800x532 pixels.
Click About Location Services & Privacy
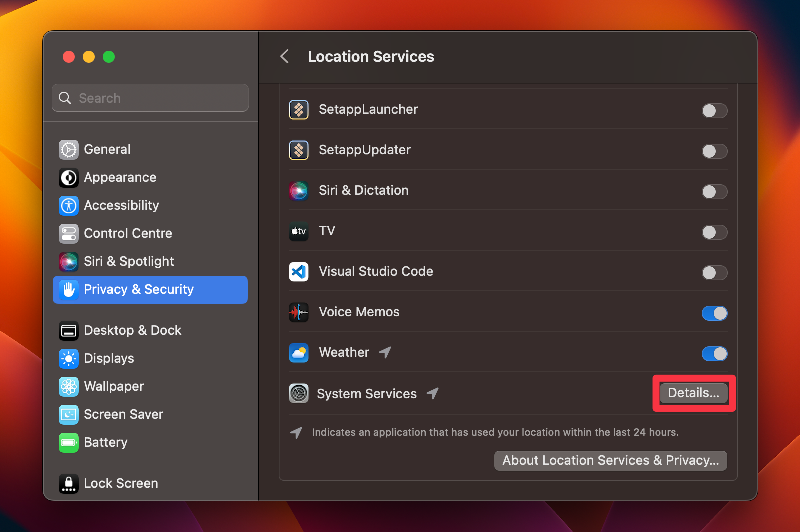610,460
